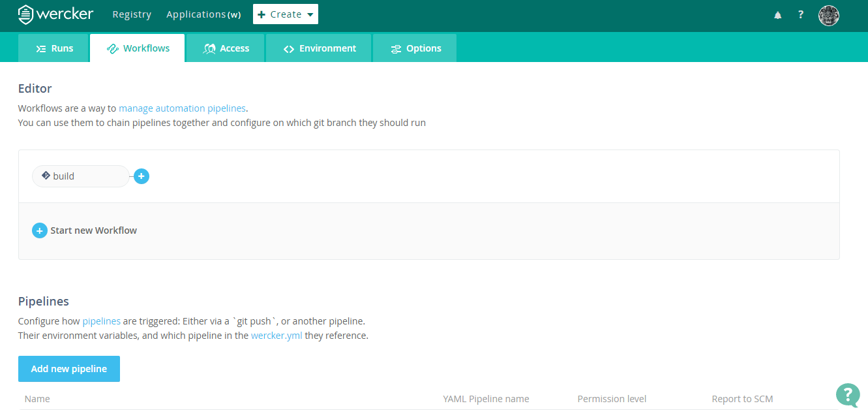Screen dimensions: 868x410
Task: Switch to the Runs tab
Action: coord(53,48)
